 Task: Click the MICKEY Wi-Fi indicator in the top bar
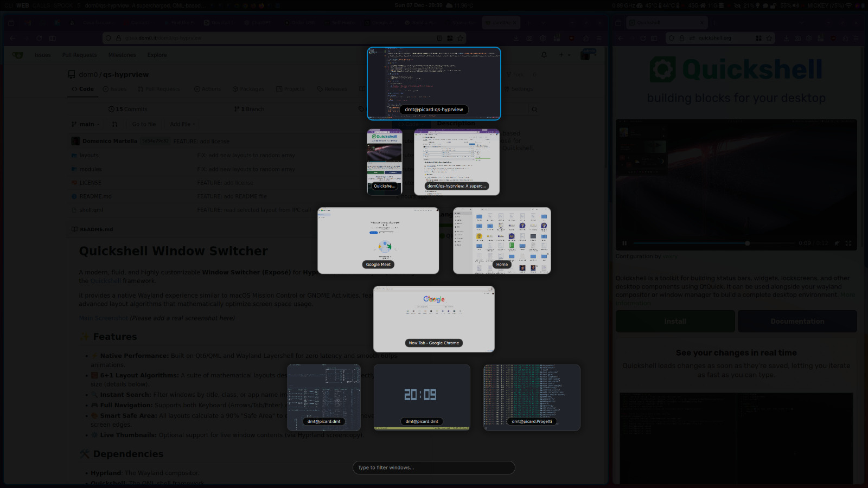tap(830, 5)
